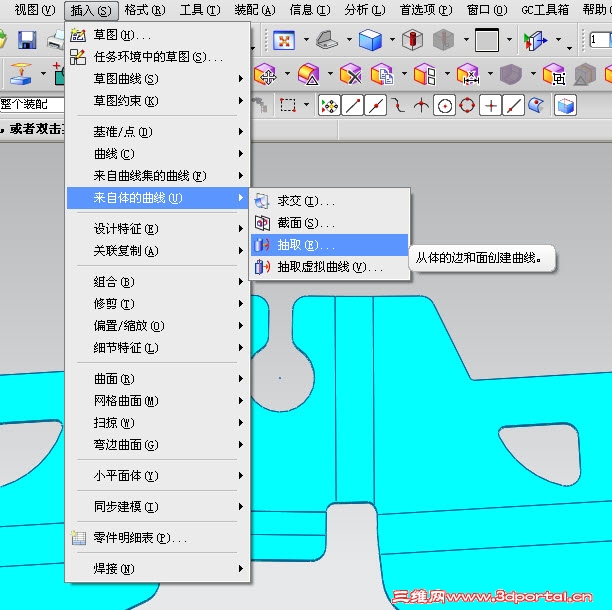612x610 pixels.
Task: Open dropdown arrow beside rectangle selection icon
Action: click(x=306, y=104)
